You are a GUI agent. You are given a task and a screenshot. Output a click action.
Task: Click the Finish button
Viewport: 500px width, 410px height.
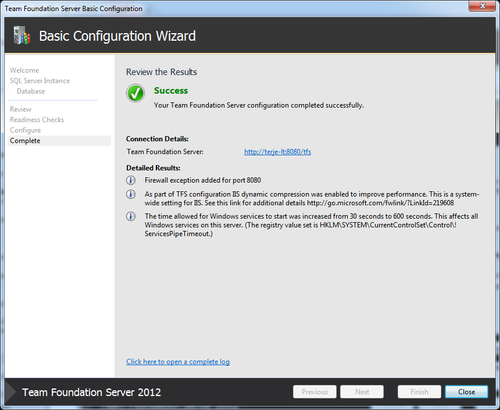click(x=419, y=392)
